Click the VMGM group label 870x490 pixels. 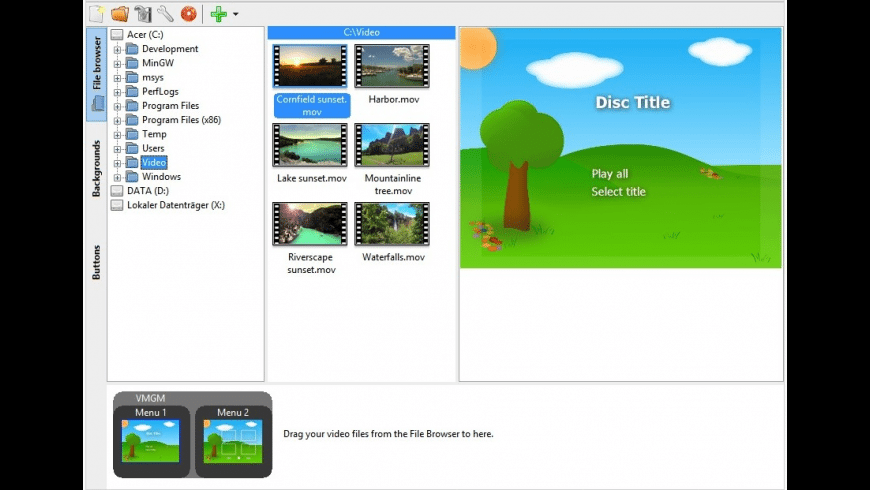(150, 398)
